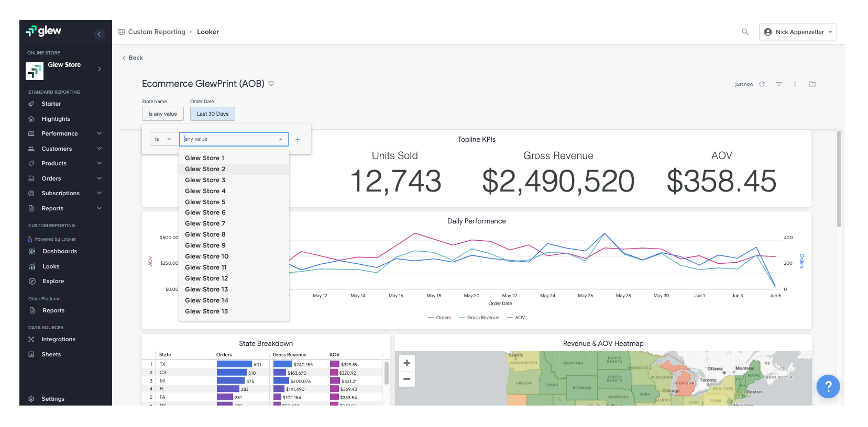
Task: Click the folder icon in header
Action: pyautogui.click(x=812, y=84)
